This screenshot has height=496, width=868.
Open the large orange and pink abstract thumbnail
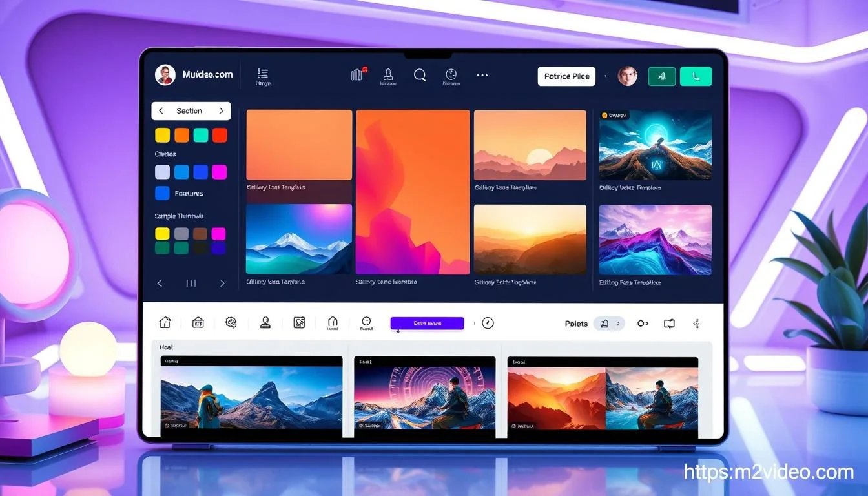click(413, 192)
